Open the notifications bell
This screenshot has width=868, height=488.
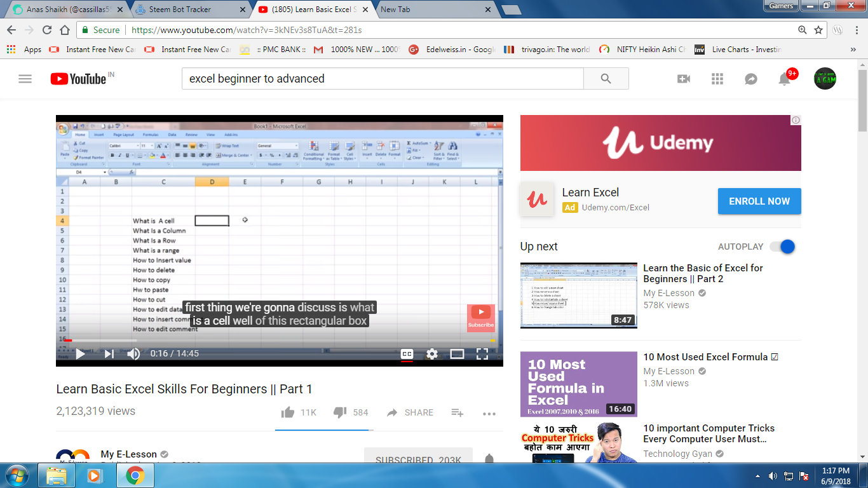pyautogui.click(x=785, y=79)
